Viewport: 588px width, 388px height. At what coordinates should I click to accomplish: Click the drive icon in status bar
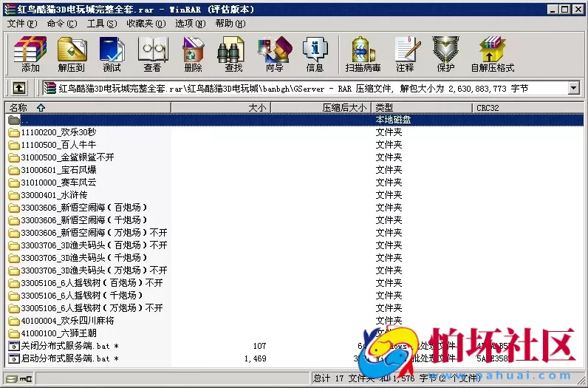[x=12, y=378]
